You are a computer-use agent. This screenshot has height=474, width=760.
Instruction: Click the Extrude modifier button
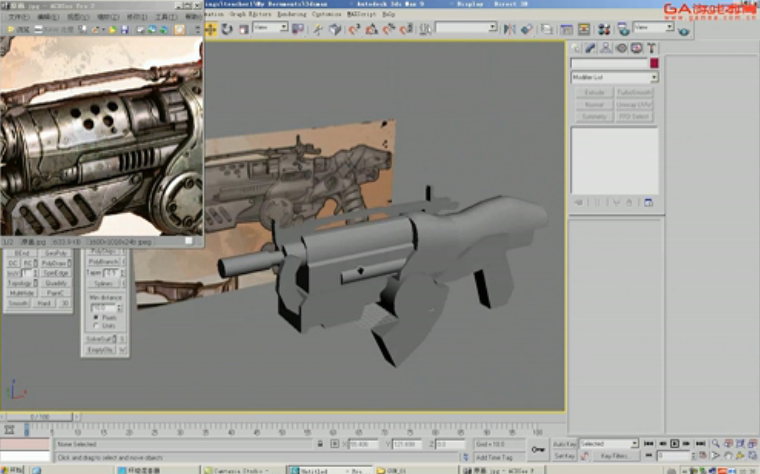[594, 93]
